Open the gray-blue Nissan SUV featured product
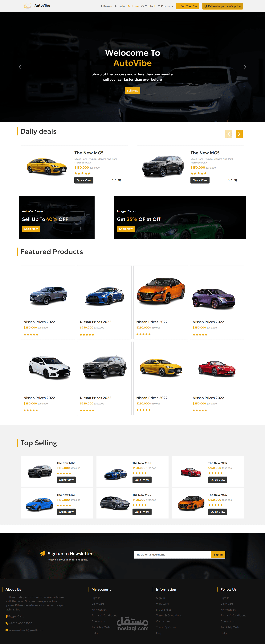Viewport: 265px width, 644px height. [48, 296]
